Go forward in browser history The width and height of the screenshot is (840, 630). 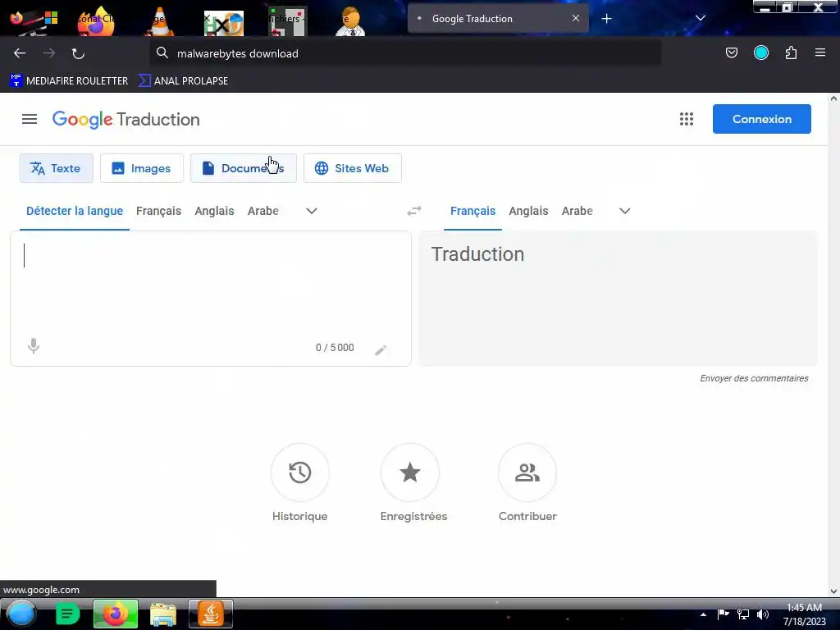click(48, 53)
